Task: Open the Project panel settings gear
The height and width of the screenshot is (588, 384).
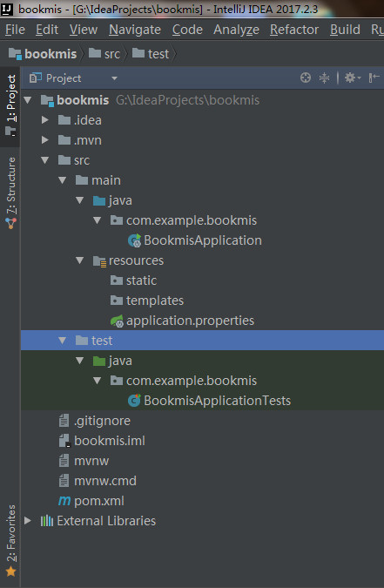Action: (x=352, y=78)
